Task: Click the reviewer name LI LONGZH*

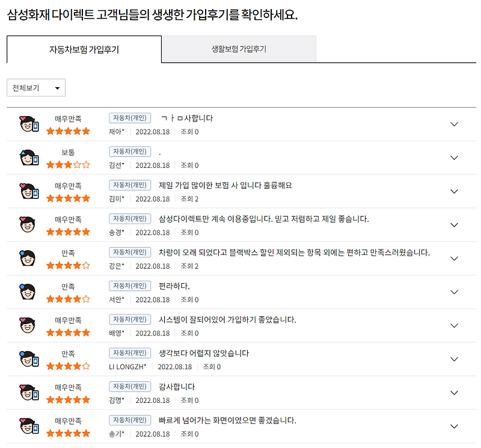Action: click(x=127, y=367)
